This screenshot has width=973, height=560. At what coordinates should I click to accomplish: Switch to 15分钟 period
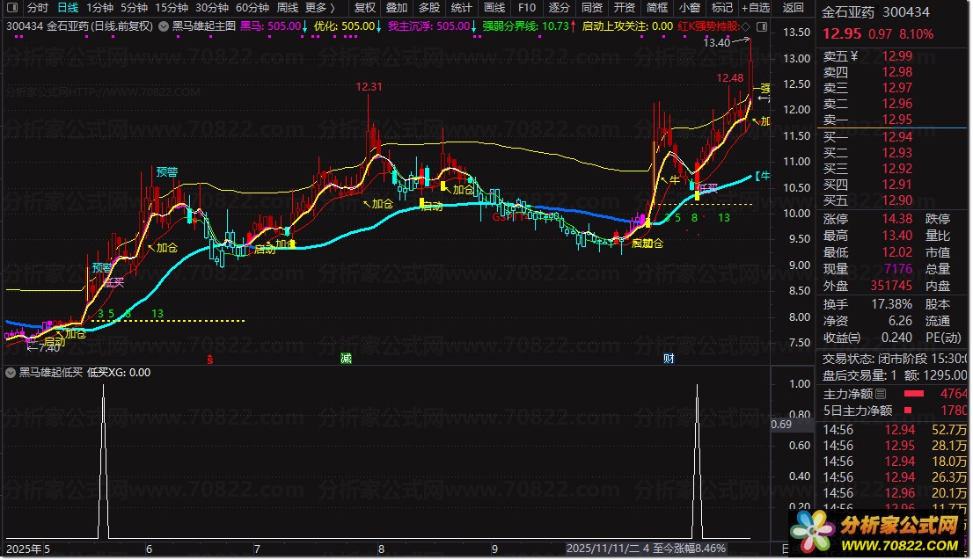pos(172,8)
